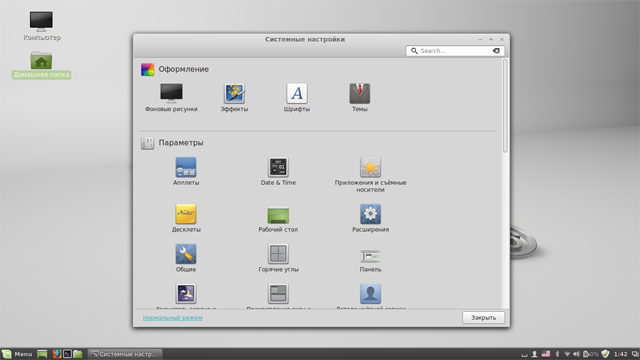Minimize the Системные настройки window
640x360 pixels.
point(480,40)
